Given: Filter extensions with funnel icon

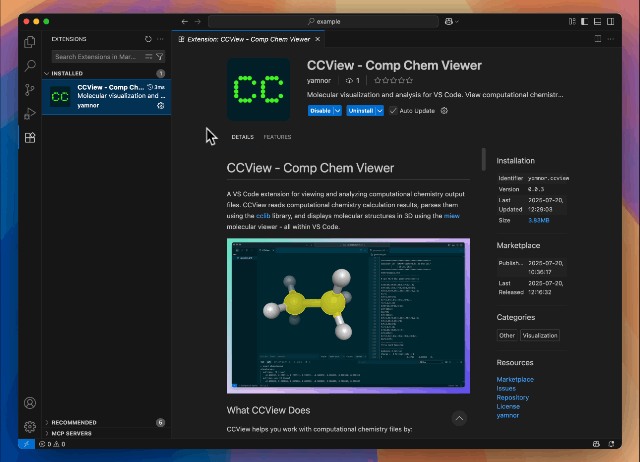Looking at the screenshot, I should click(x=160, y=57).
